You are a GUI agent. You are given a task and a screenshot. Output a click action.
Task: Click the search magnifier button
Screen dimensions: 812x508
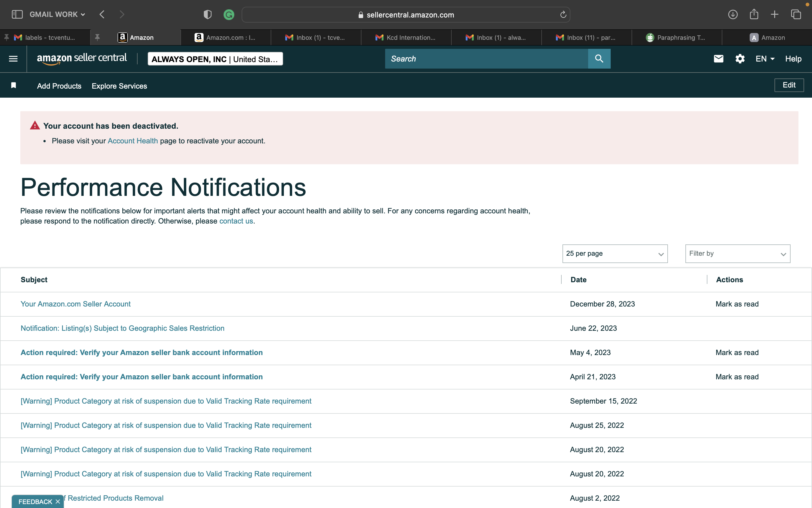[x=599, y=59]
